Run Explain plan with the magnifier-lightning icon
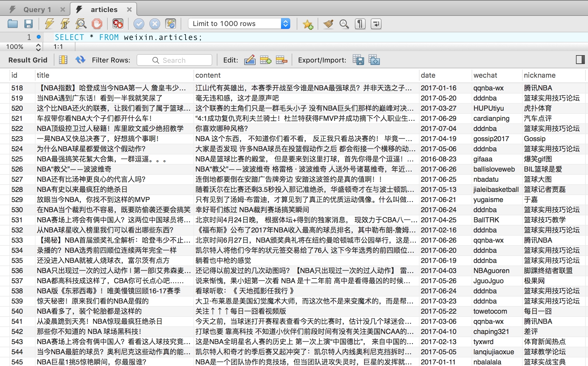Image resolution: width=588 pixels, height=366 pixels. click(81, 24)
